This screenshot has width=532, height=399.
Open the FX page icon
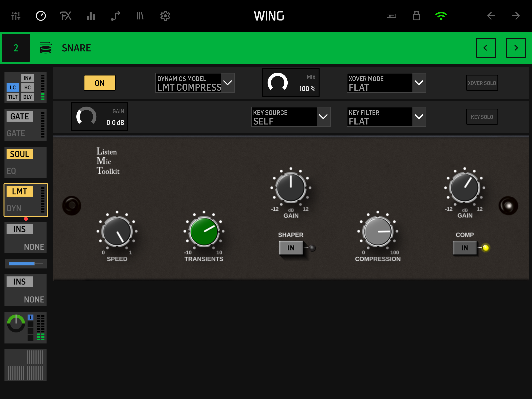tap(66, 16)
